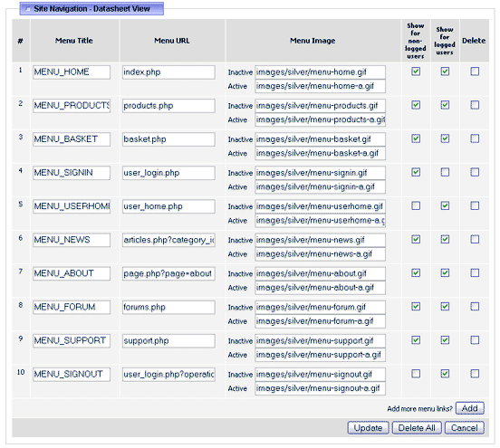Screen dimensions: 500x448
Task: Check non-logged users box for MENU_USERHOME
Action: point(416,205)
